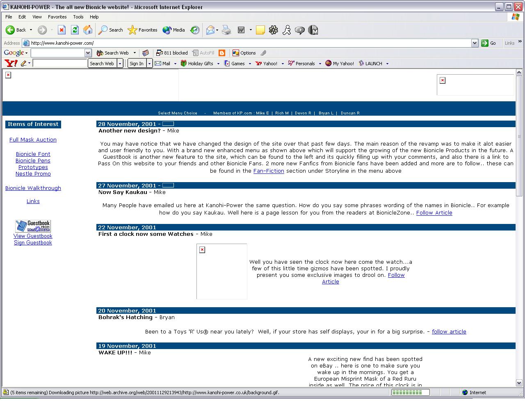Print the current page
Viewport: 525px width, 420px height.
point(226,30)
